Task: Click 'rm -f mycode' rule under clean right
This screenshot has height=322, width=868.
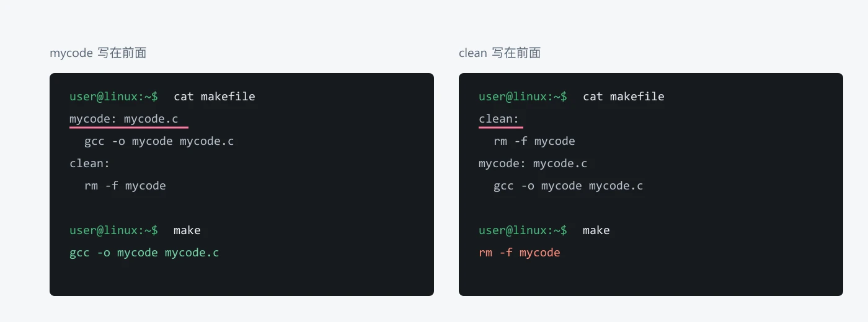Action: tap(534, 141)
